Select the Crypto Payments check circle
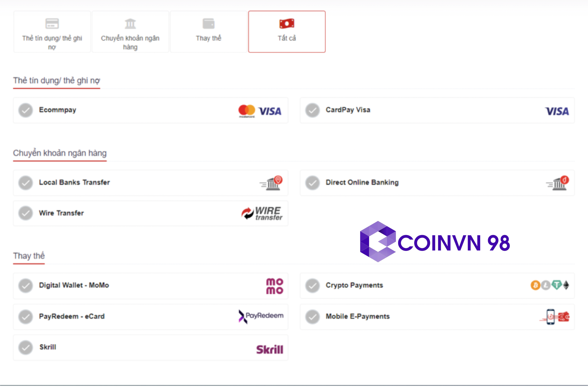This screenshot has height=387, width=588. click(312, 286)
